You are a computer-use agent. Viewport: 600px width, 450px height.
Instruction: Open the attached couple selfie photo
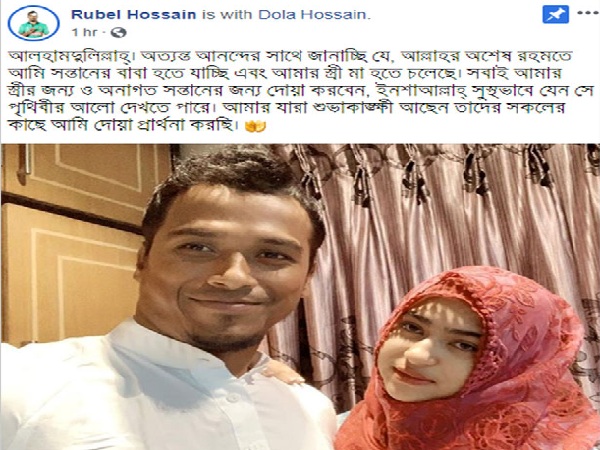[x=300, y=297]
